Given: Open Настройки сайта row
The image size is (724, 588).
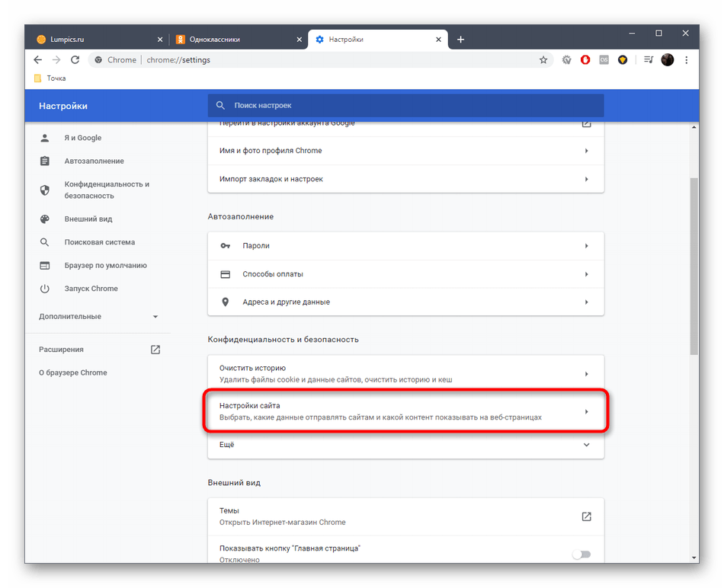Looking at the screenshot, I should [405, 411].
